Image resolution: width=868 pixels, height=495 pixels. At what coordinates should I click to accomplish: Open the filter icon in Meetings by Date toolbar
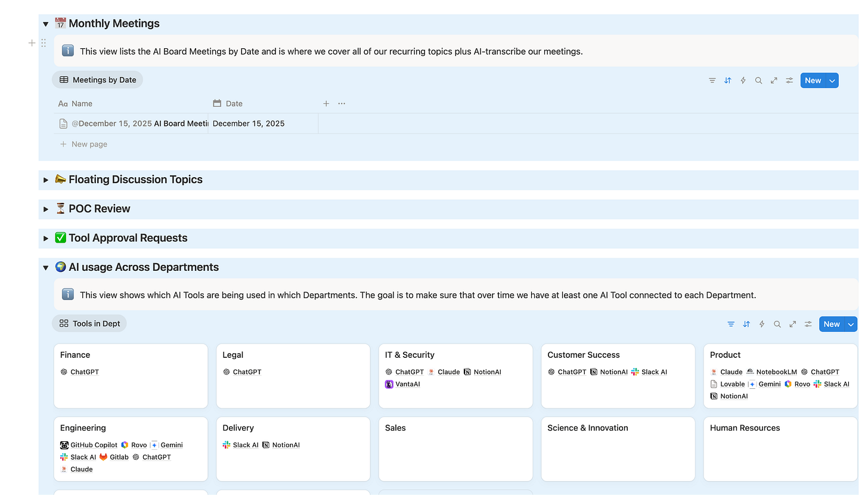pyautogui.click(x=712, y=81)
